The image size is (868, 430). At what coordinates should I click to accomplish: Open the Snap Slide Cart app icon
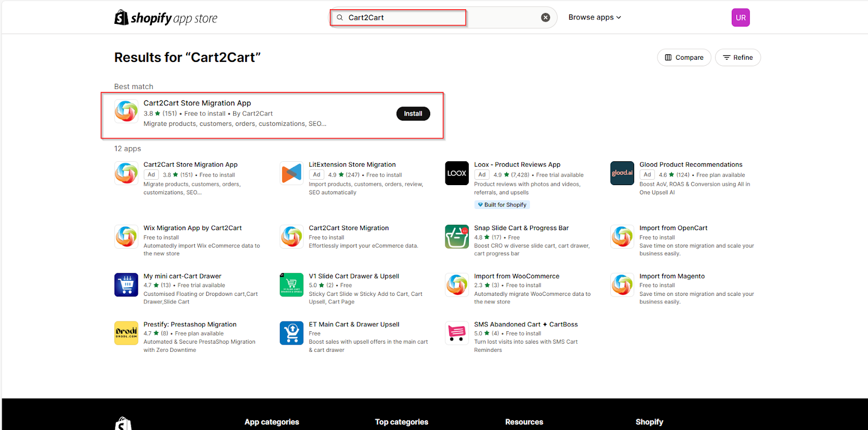click(457, 237)
